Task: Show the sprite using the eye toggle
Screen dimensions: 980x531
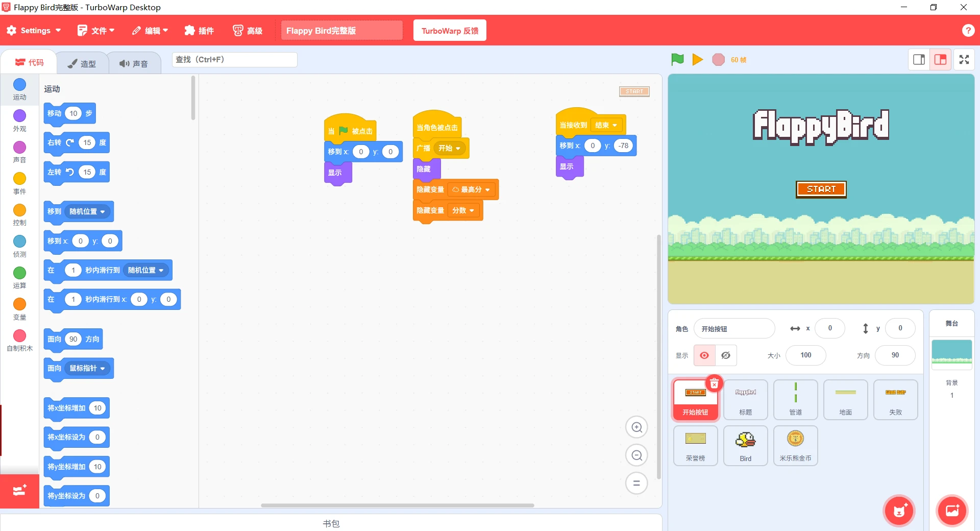Action: tap(704, 355)
